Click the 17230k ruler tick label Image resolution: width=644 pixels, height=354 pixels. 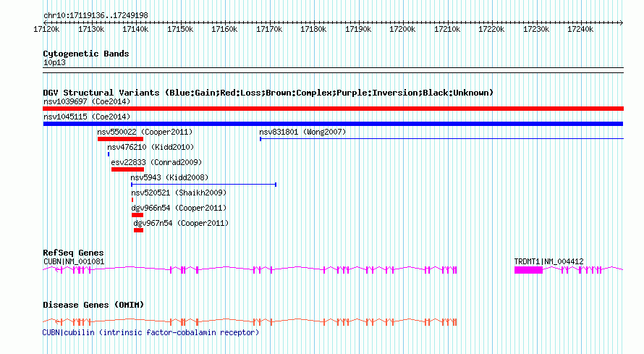tap(536, 29)
